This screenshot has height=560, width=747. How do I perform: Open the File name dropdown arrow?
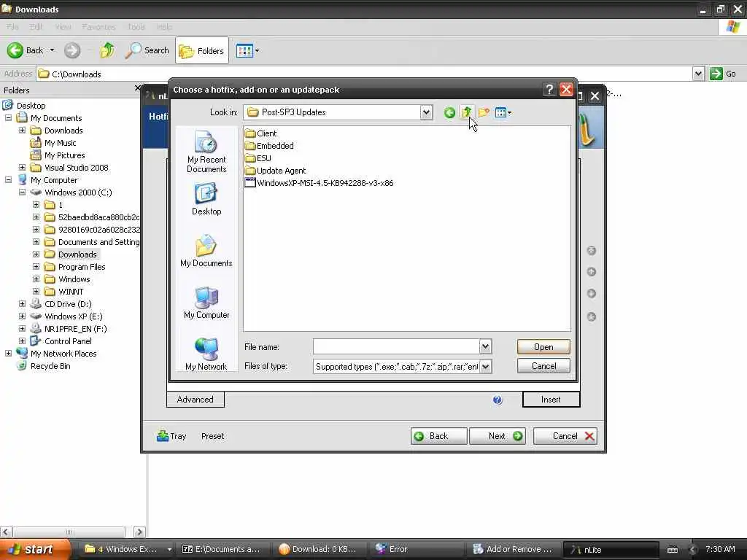[x=485, y=346]
